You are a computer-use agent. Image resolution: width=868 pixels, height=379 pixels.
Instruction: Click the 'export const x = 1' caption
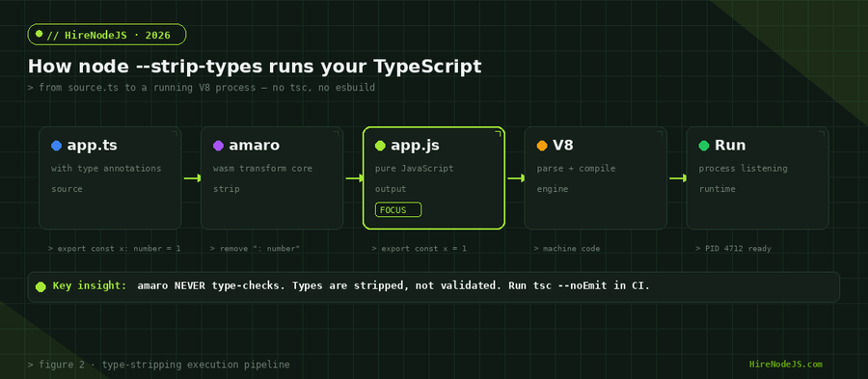pos(420,249)
